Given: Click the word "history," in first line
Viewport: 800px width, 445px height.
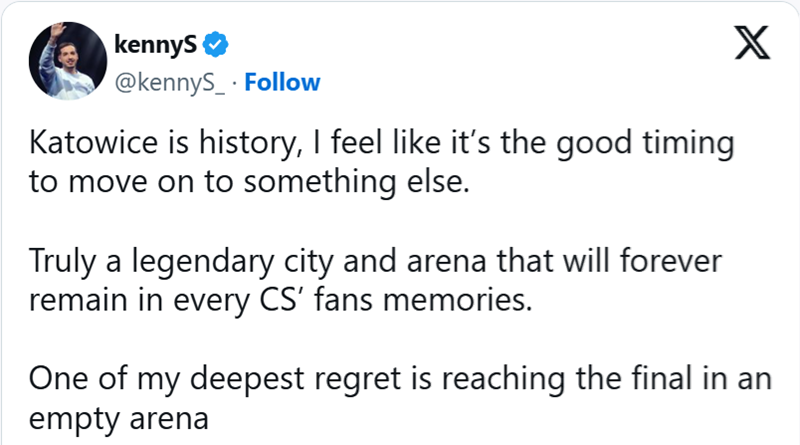Looking at the screenshot, I should click(x=248, y=142).
